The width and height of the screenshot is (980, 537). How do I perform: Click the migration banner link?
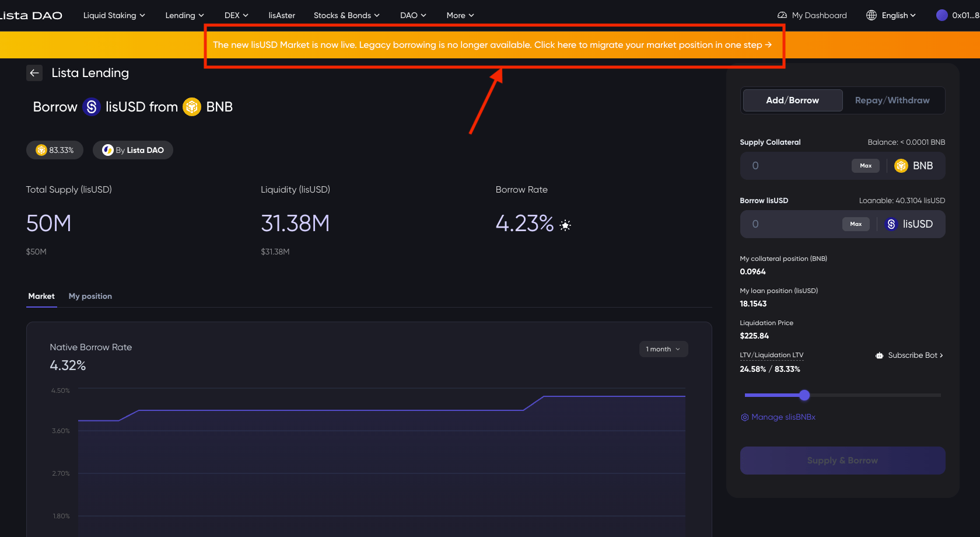pos(492,45)
